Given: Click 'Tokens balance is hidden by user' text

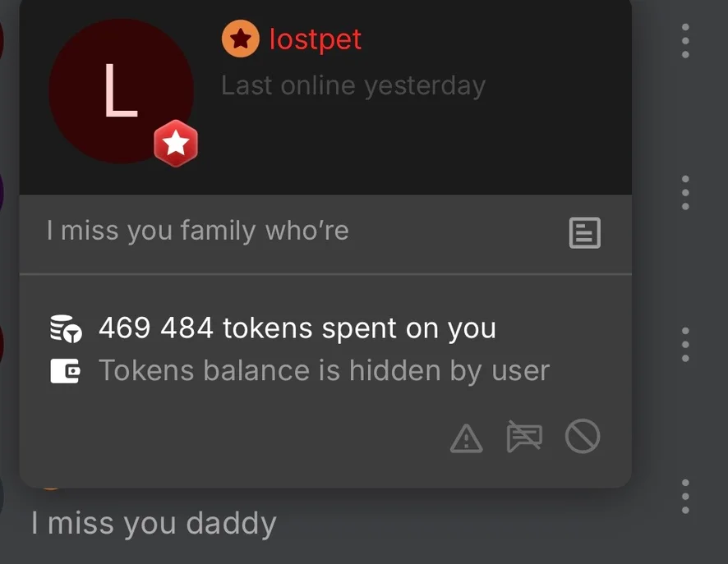Looking at the screenshot, I should (324, 370).
